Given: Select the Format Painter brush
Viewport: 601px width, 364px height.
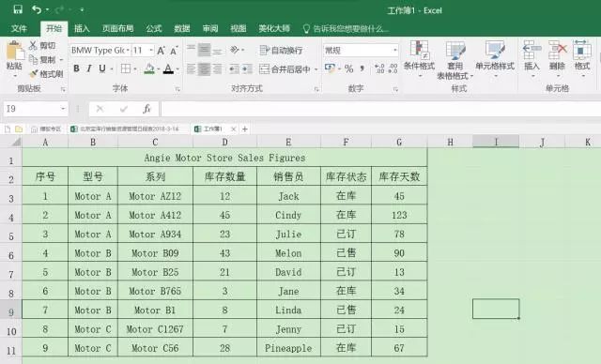Looking at the screenshot, I should coord(34,73).
